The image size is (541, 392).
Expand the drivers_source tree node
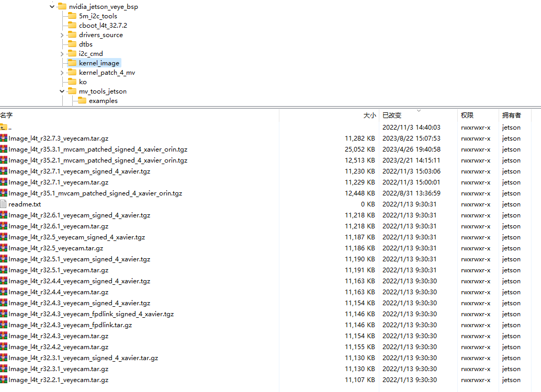pos(62,35)
